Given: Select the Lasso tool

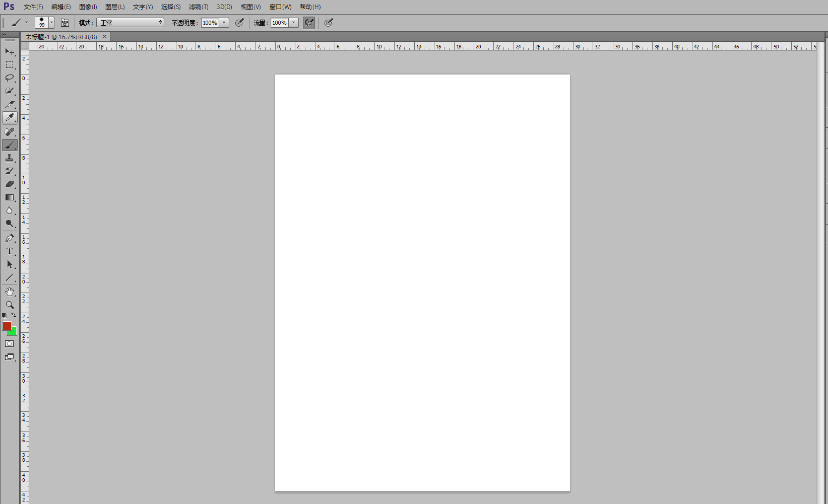Looking at the screenshot, I should click(x=10, y=78).
